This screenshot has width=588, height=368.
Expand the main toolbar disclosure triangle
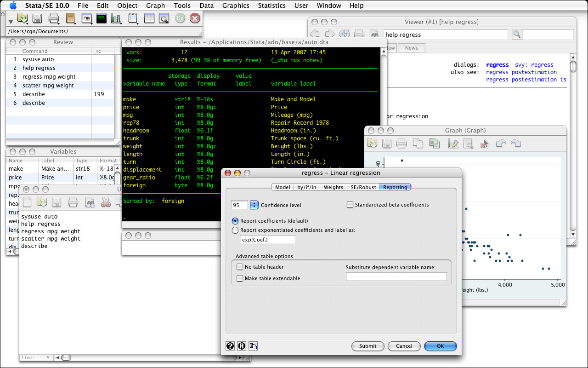pyautogui.click(x=11, y=22)
